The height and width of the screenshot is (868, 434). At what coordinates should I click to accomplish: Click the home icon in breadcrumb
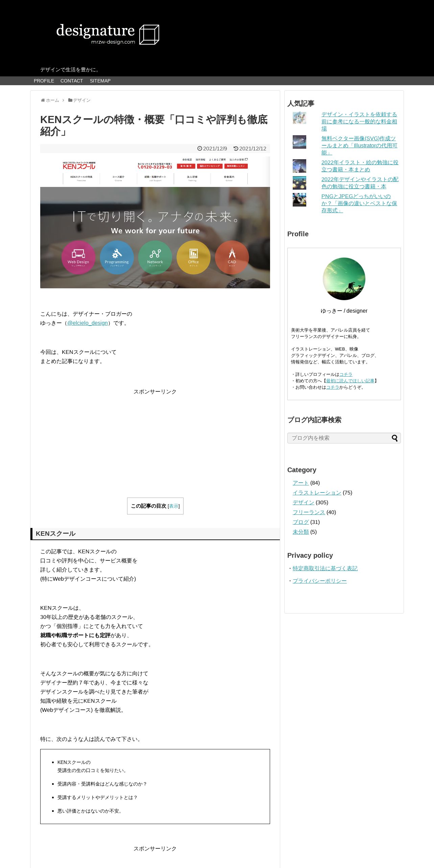(x=43, y=100)
